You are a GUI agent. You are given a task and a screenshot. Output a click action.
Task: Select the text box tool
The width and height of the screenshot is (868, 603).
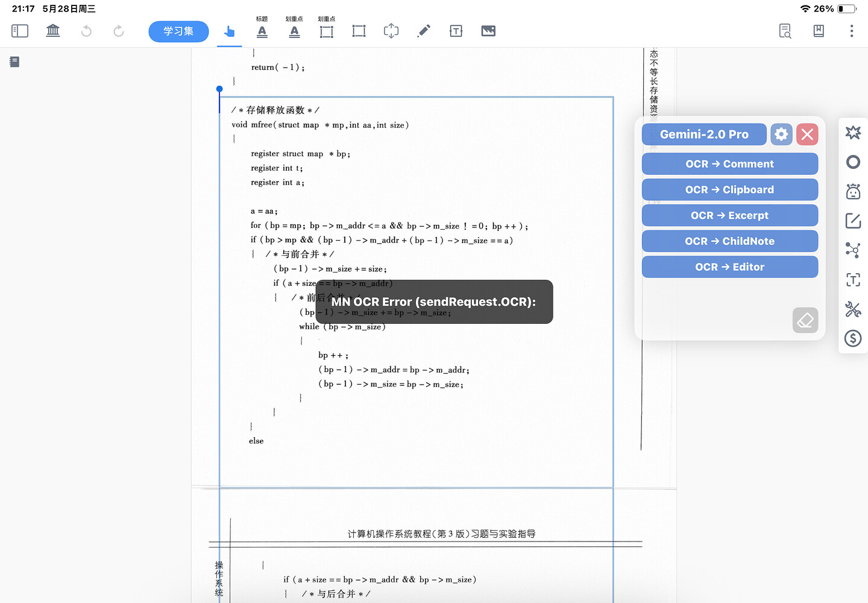pyautogui.click(x=456, y=31)
